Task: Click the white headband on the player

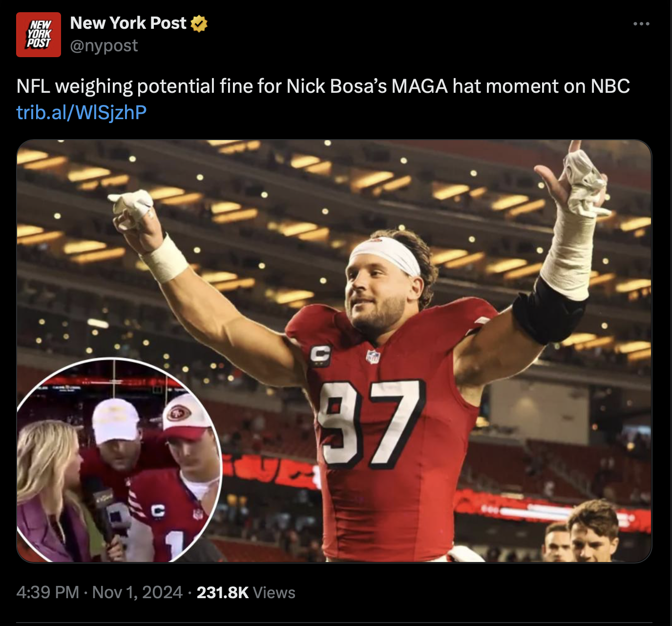Action: point(385,254)
